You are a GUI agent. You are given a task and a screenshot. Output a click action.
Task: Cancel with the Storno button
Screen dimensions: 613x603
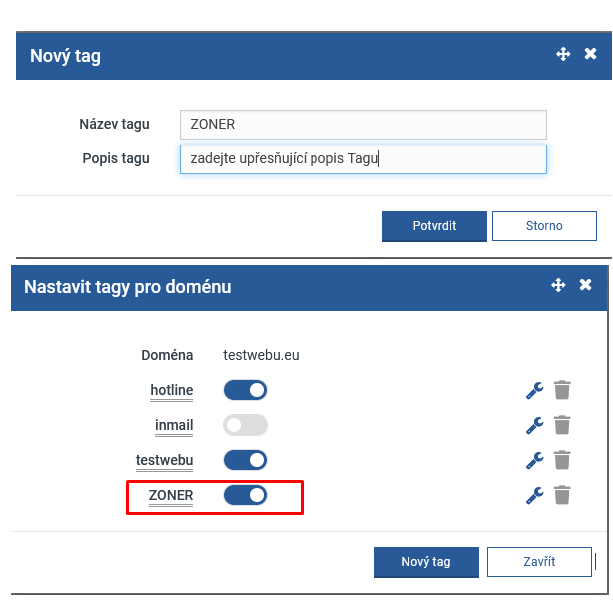[x=544, y=226]
